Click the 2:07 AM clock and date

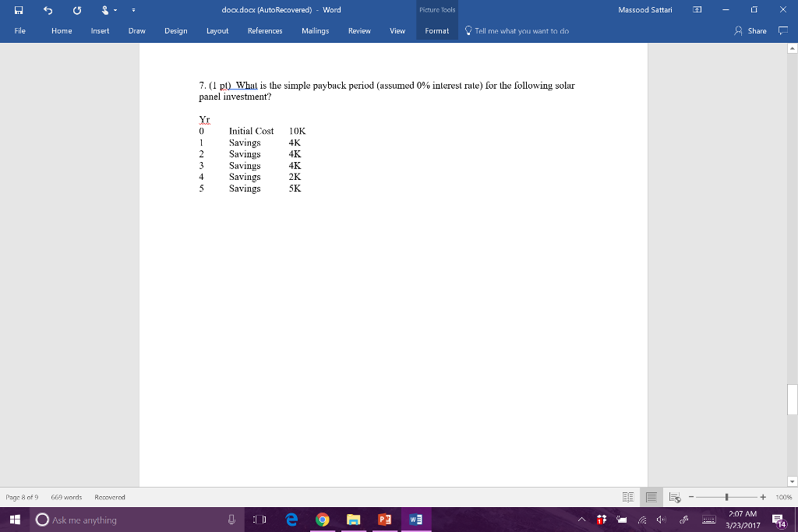point(743,520)
